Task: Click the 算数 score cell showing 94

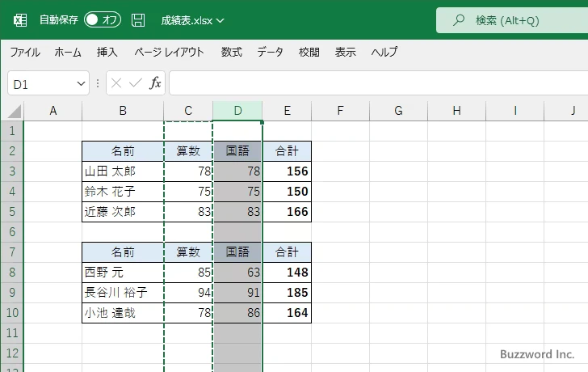Action: [188, 293]
